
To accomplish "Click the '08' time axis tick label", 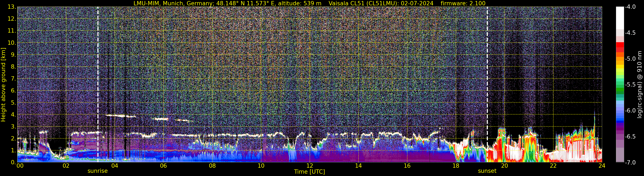I will (212, 166).
